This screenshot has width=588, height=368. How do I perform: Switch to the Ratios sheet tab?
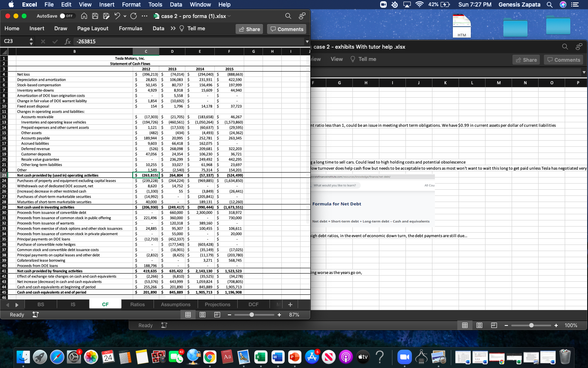[x=138, y=304]
